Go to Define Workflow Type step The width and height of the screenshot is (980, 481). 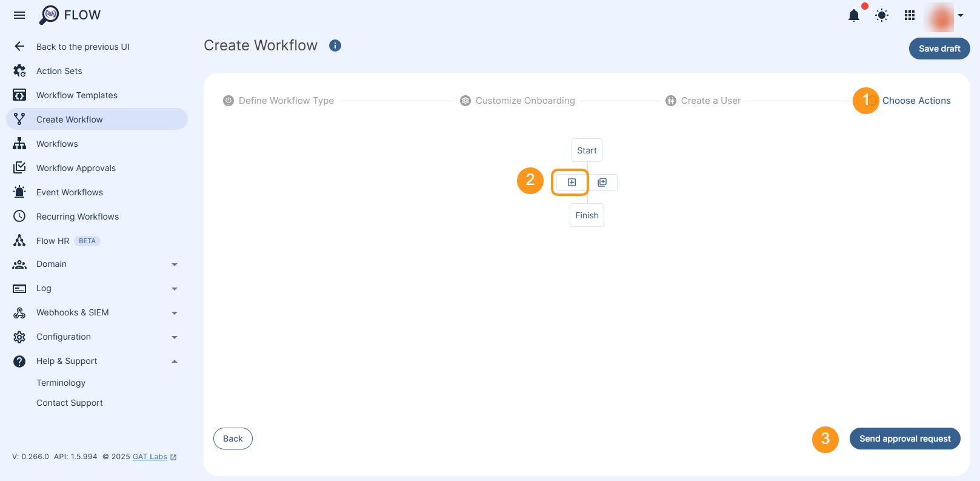[x=279, y=101]
